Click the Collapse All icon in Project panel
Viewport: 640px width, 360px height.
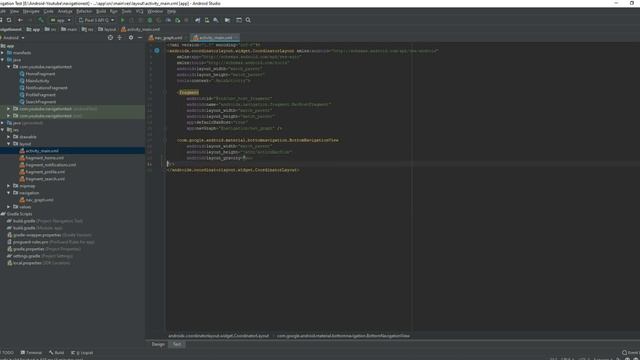[120, 38]
